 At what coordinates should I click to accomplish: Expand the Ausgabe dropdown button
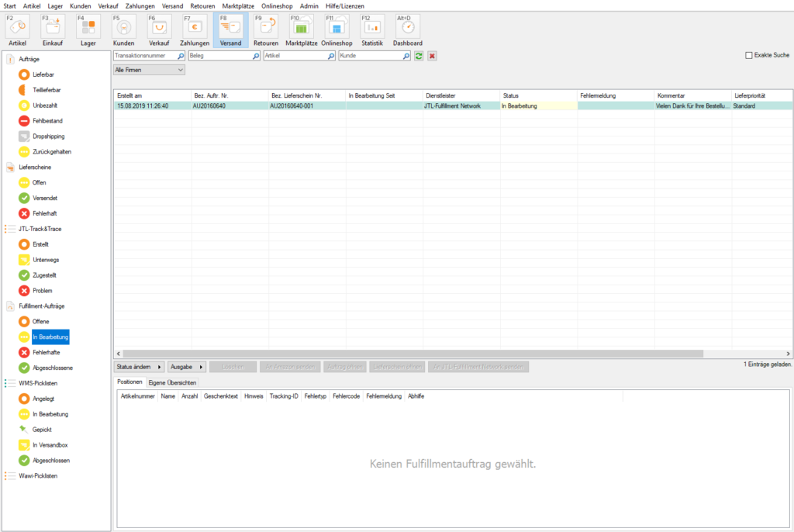187,367
